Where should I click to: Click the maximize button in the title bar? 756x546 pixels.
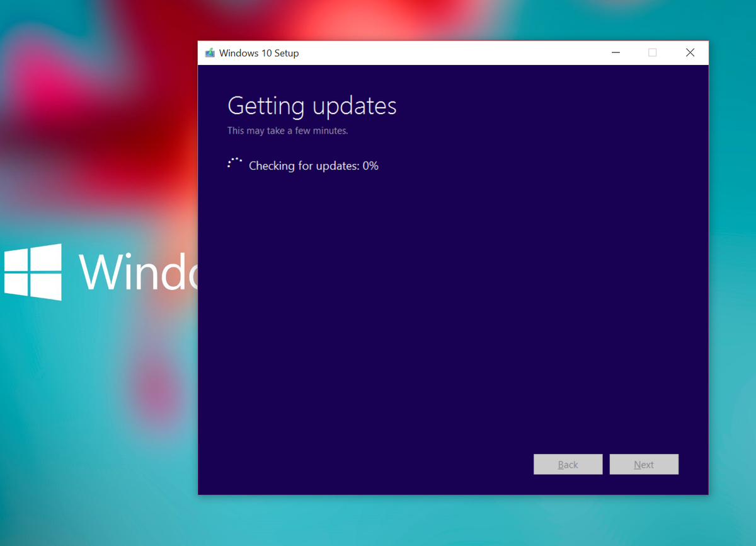653,53
